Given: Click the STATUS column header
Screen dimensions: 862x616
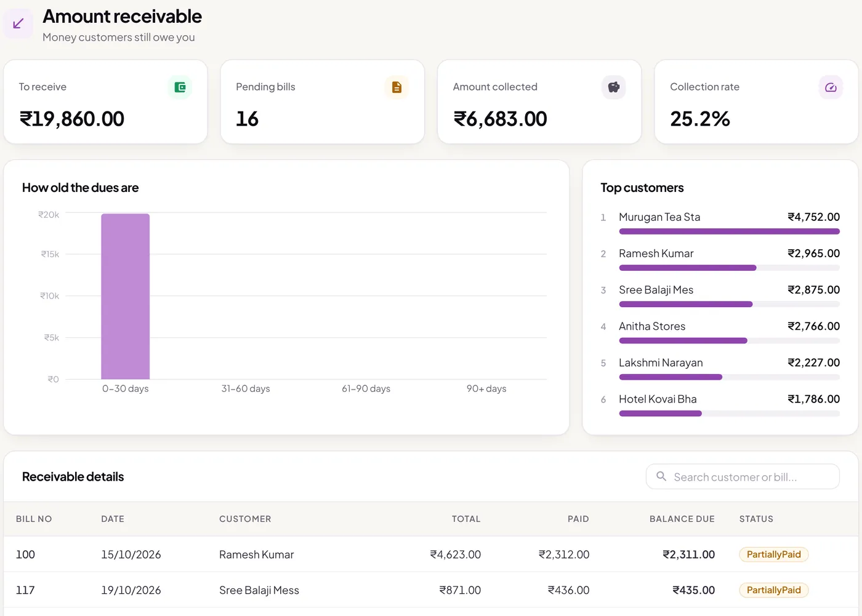Looking at the screenshot, I should pos(756,519).
